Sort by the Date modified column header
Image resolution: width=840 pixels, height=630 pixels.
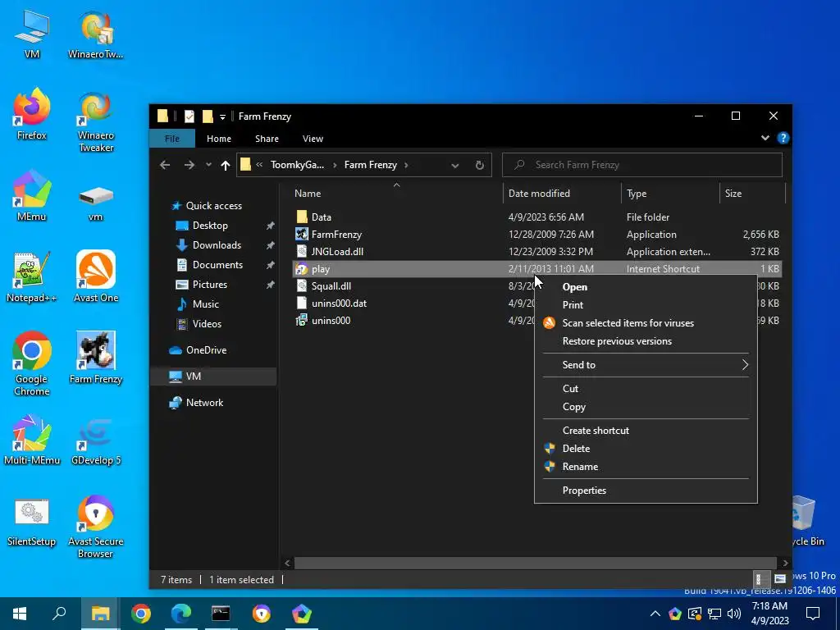[x=562, y=194]
